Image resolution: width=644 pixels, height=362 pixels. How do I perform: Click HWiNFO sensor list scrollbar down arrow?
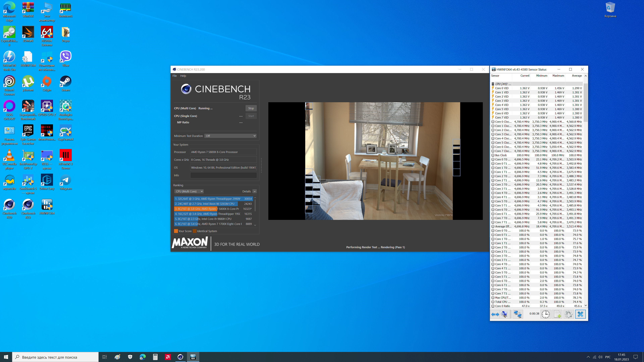(x=585, y=306)
